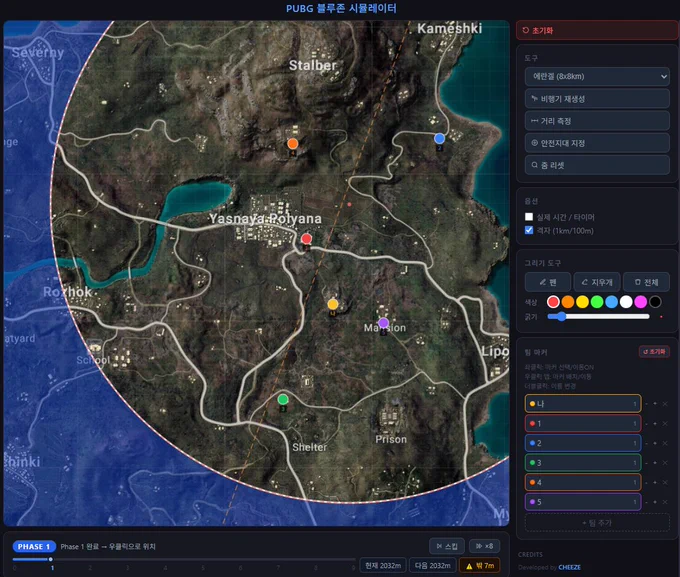Screen dimensions: 680x577
Task: Pick the orange color swatch
Action: click(568, 302)
